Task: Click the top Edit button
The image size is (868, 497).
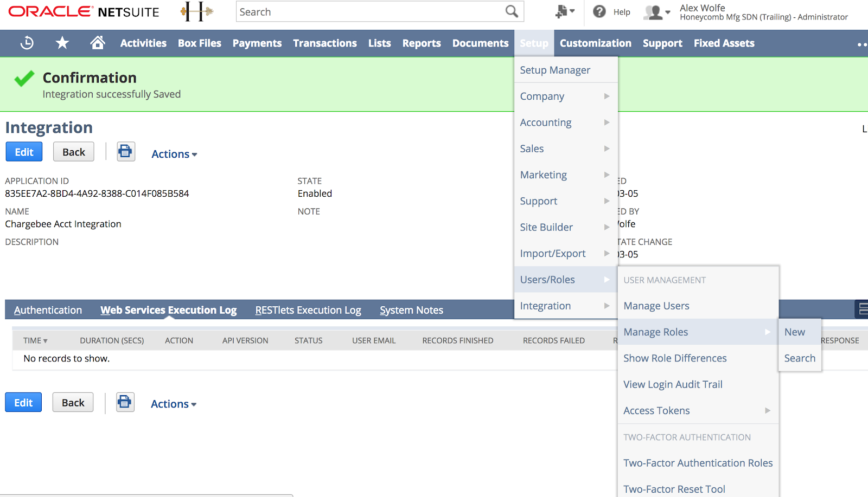Action: (24, 152)
